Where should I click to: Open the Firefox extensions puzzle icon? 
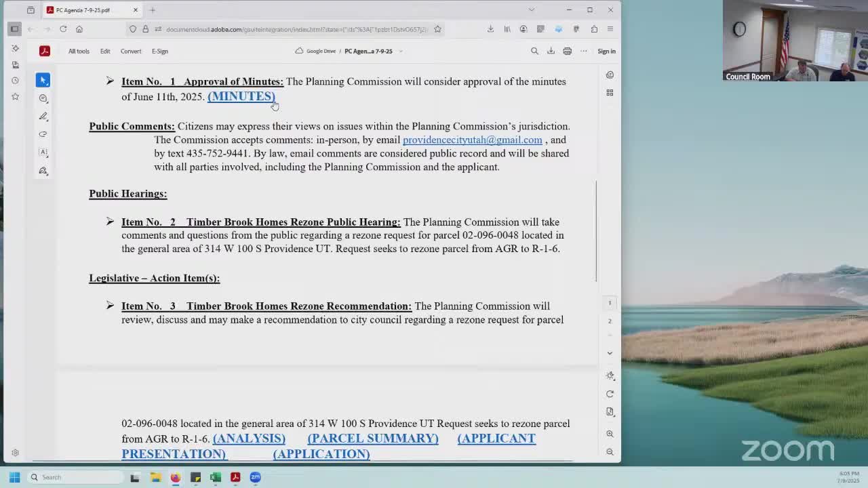pos(594,29)
